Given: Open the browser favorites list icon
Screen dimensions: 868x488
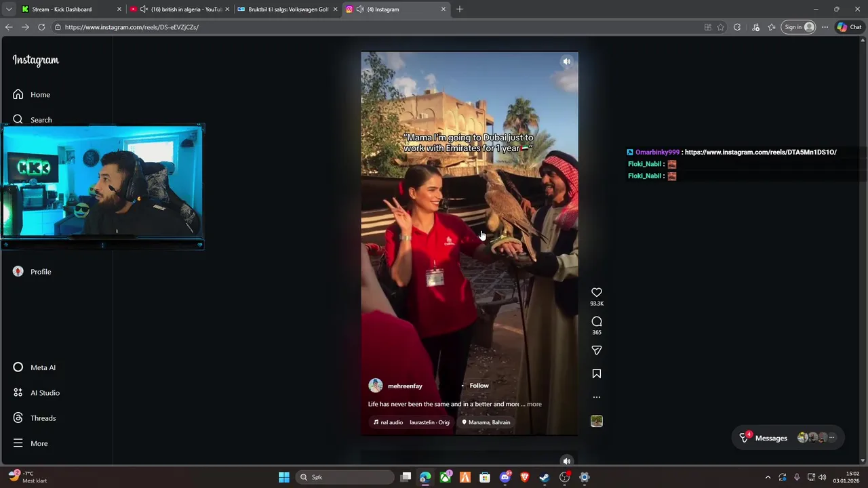Looking at the screenshot, I should pos(772,27).
